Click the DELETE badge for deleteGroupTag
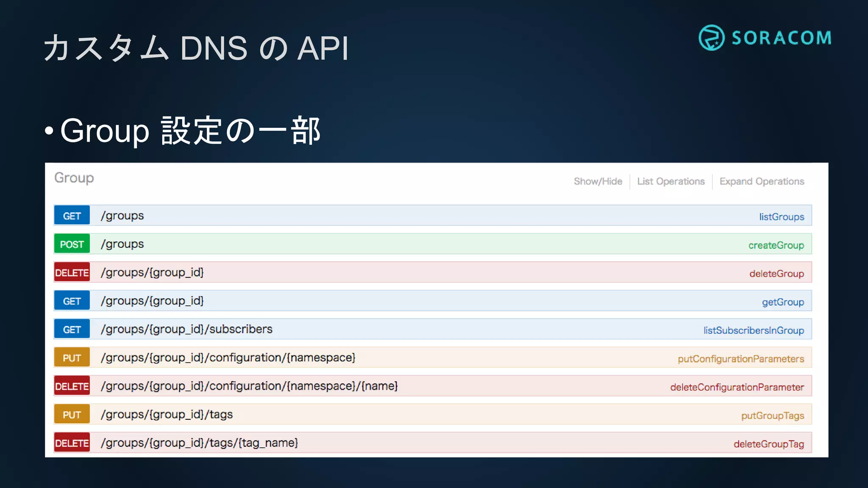This screenshot has width=868, height=488. pyautogui.click(x=72, y=443)
